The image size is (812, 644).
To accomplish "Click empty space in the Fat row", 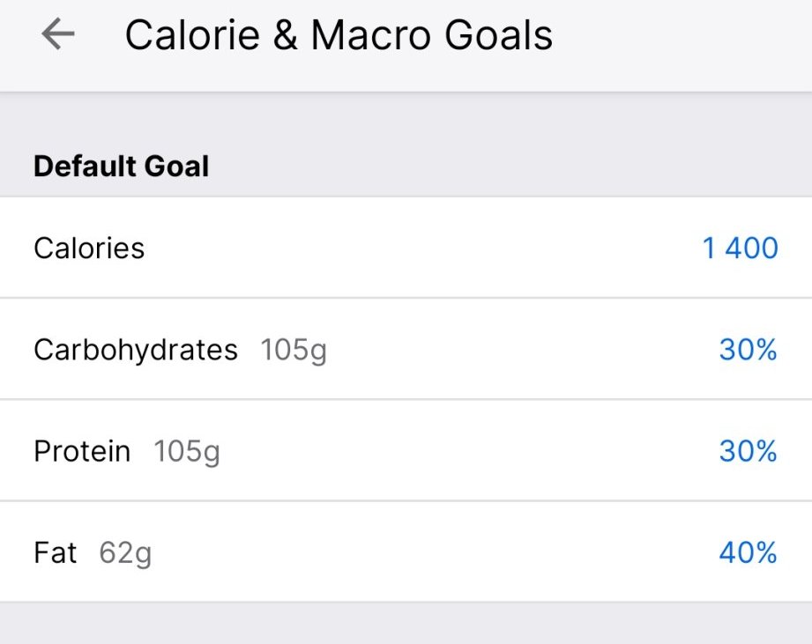I will [x=423, y=552].
